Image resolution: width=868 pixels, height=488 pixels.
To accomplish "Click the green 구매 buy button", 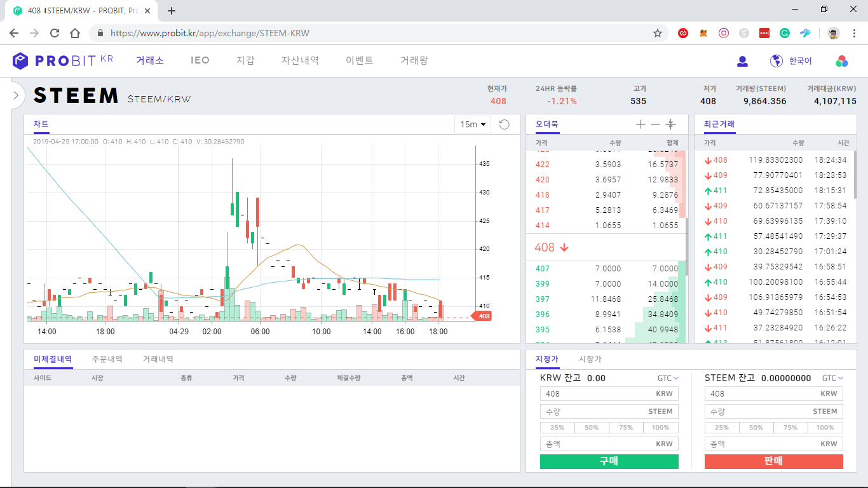I will 609,461.
